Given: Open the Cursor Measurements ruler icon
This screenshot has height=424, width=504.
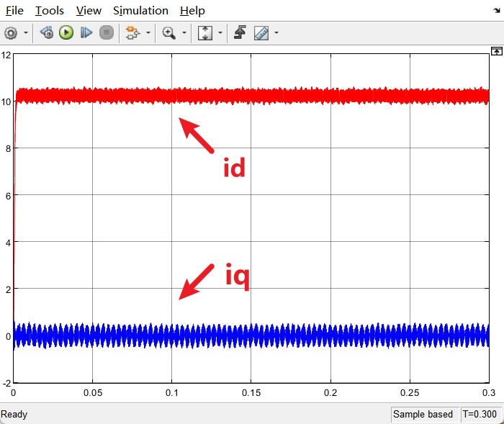Looking at the screenshot, I should [x=261, y=33].
